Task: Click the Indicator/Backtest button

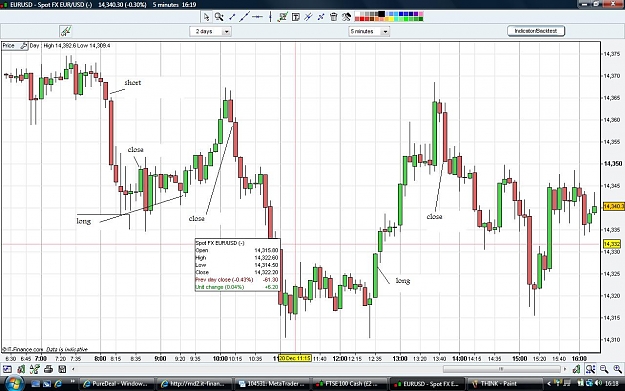Action: (536, 31)
